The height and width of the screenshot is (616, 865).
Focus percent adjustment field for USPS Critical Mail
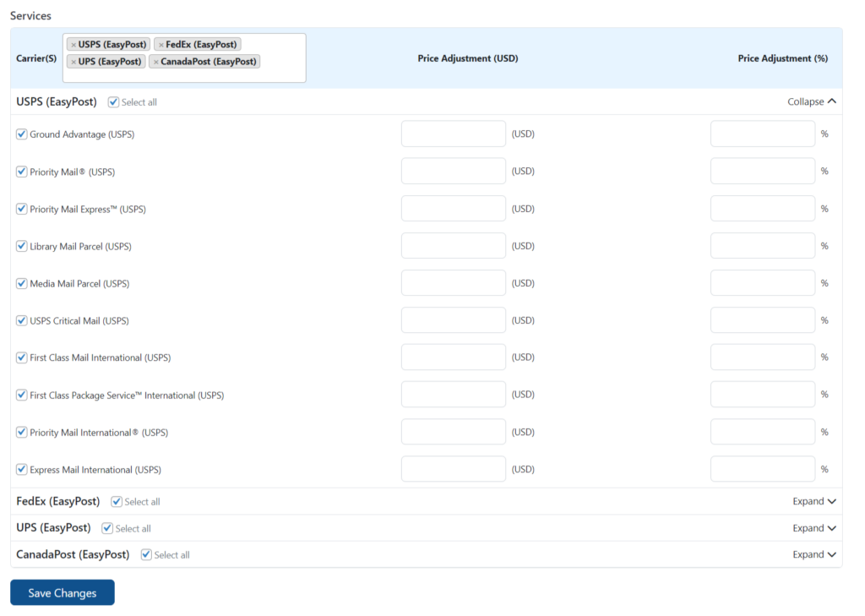763,320
